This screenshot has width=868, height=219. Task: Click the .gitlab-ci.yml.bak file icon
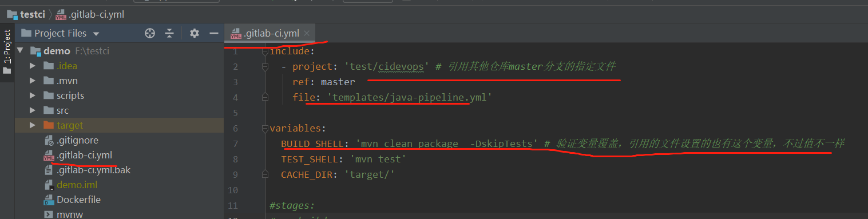point(49,170)
